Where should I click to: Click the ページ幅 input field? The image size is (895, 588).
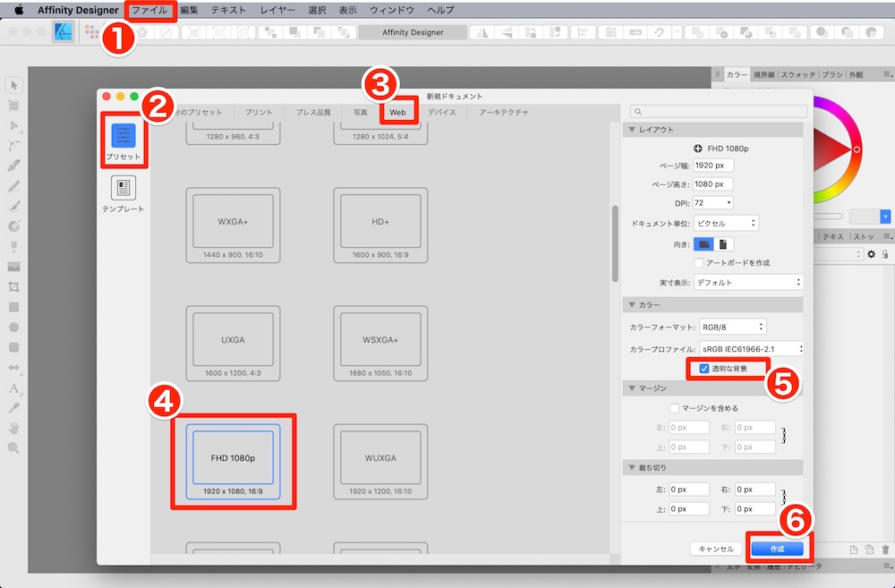click(713, 166)
